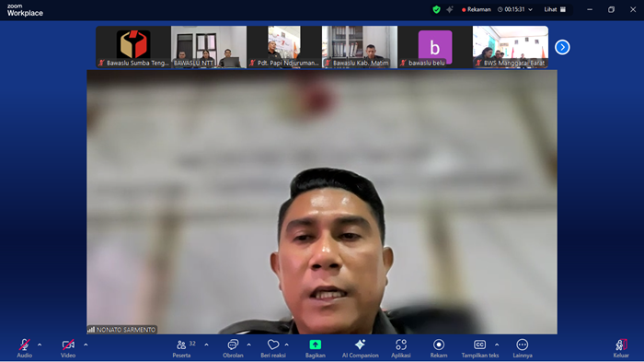Select Pdt. Papi Ndjurumana thumbnail

[284, 47]
